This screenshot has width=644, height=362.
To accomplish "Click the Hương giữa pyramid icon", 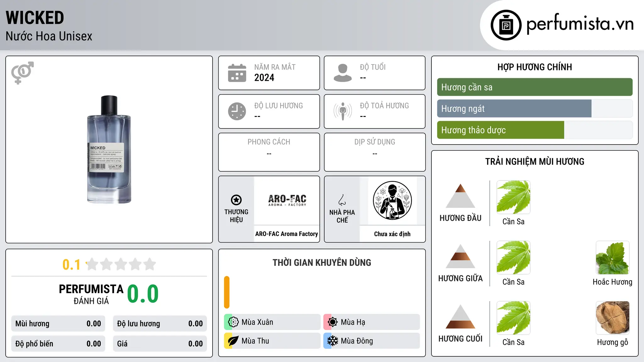I will [x=460, y=256].
